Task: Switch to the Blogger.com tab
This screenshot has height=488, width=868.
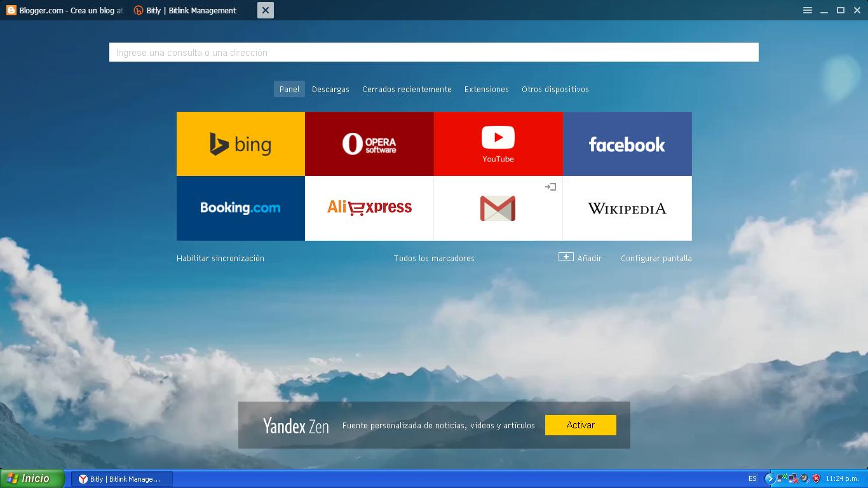Action: (64, 10)
